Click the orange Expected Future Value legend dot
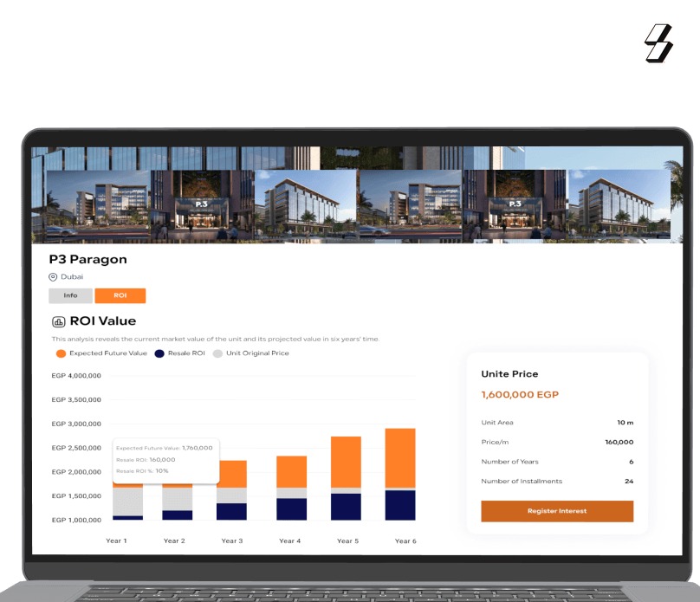 tap(61, 353)
